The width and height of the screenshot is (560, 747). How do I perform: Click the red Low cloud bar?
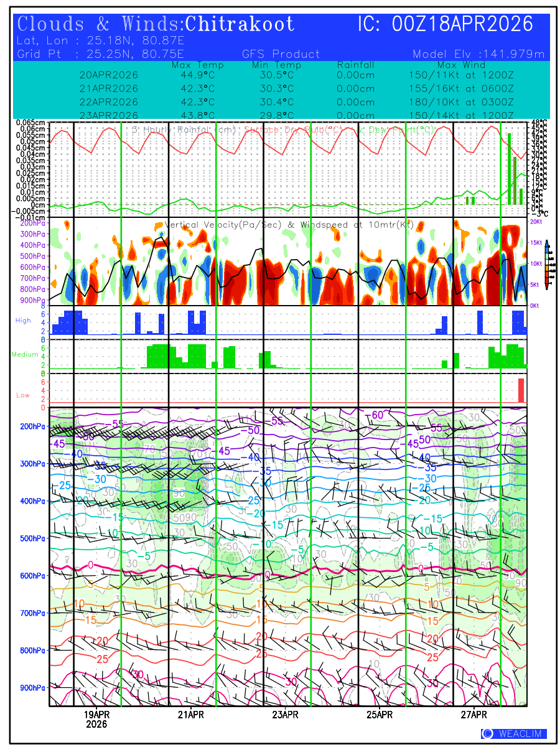(x=521, y=390)
